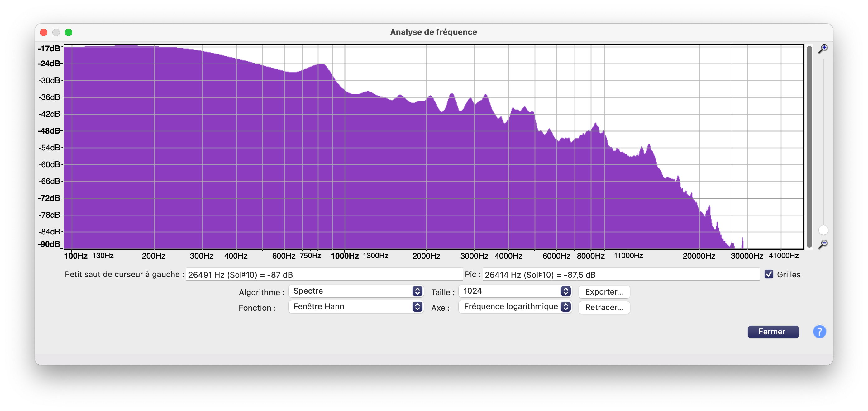Click the zoom in magnifier icon
The image size is (868, 411).
823,49
